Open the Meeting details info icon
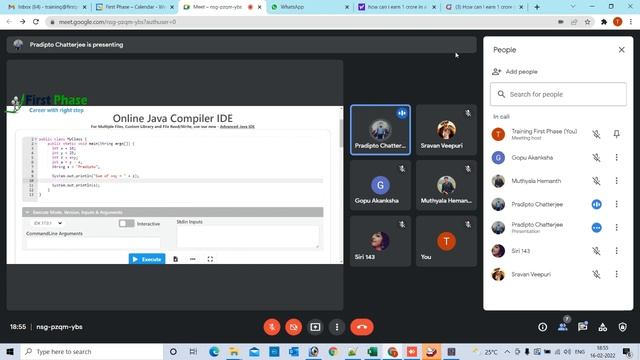The image size is (640, 360). pos(542,327)
